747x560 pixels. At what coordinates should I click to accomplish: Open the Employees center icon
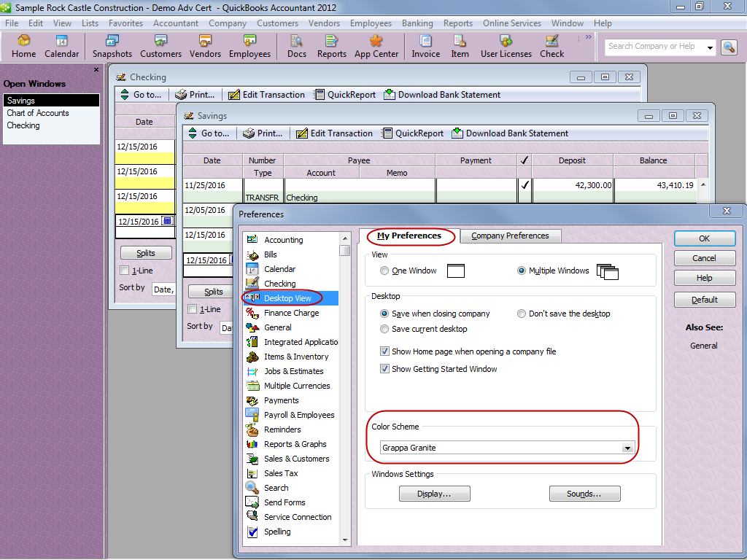[x=249, y=47]
